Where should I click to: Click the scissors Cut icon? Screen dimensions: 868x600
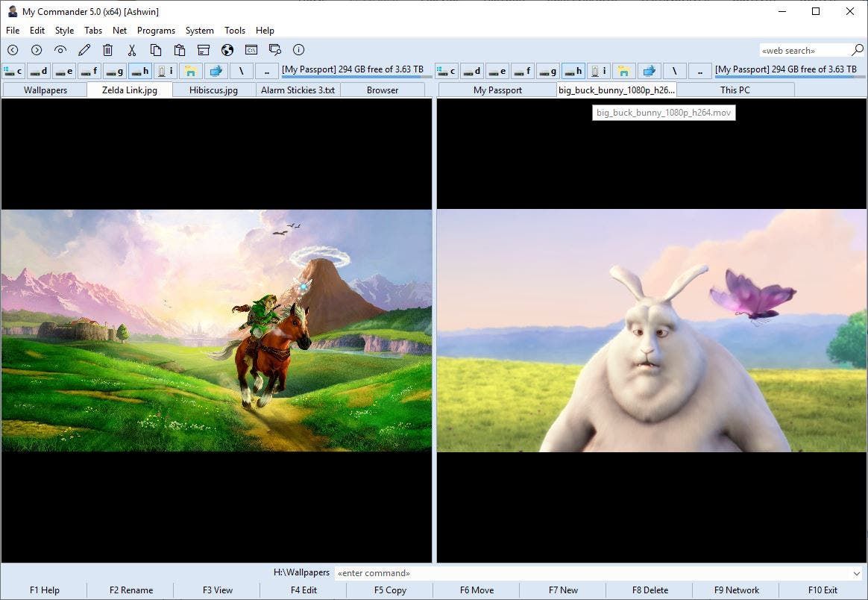(132, 50)
